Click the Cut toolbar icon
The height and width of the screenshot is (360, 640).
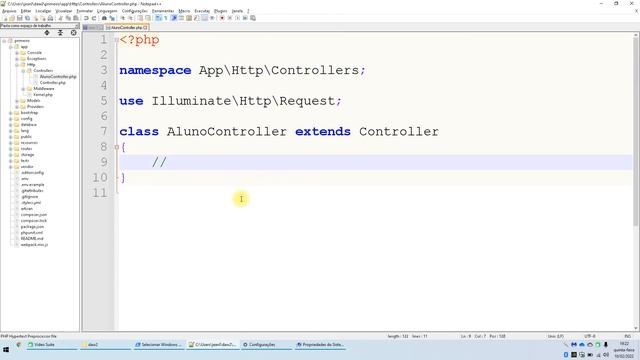tap(60, 18)
